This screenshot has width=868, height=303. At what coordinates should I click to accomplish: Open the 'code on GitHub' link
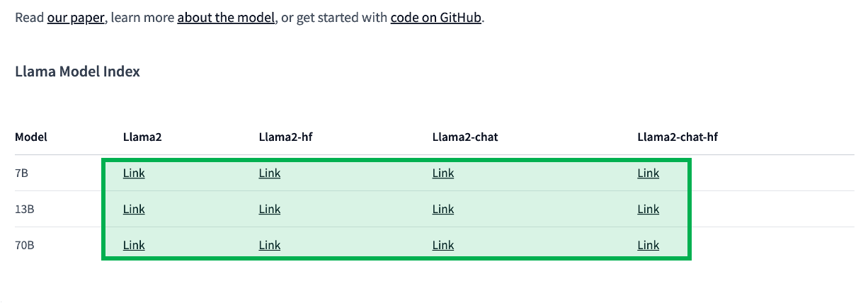tap(436, 18)
